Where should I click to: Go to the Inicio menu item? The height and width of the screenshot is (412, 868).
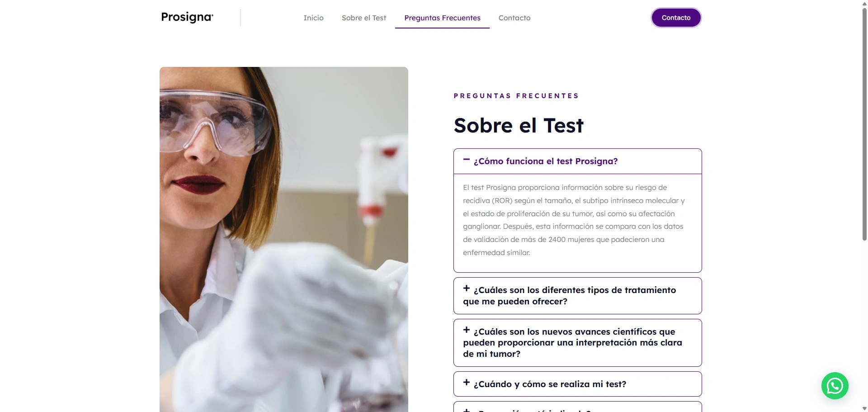[313, 18]
